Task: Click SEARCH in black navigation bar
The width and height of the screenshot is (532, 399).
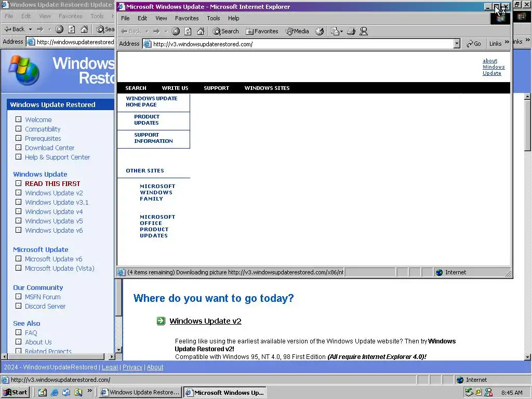Action: pyautogui.click(x=136, y=88)
